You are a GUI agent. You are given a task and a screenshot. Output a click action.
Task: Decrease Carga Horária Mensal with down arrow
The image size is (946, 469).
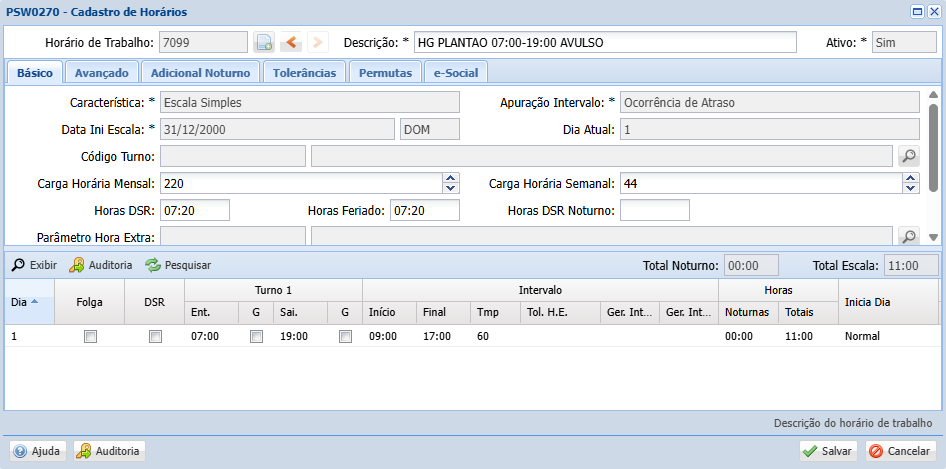coord(449,188)
